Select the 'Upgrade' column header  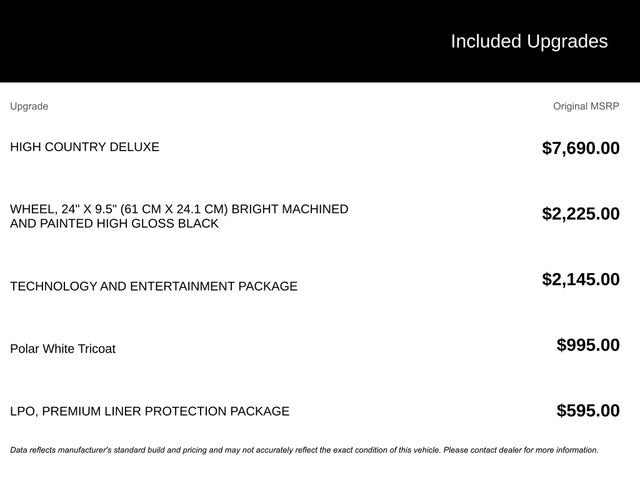point(29,106)
